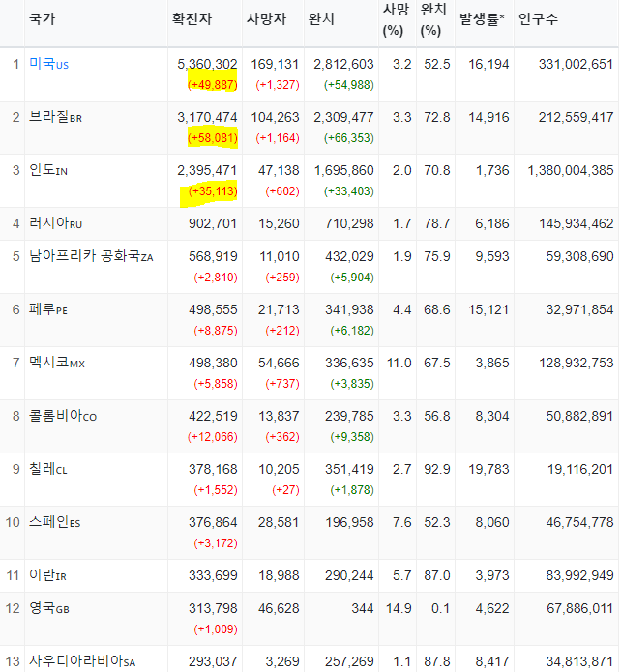Click UK confirmed increase +1,009
621x672 pixels.
tap(216, 629)
